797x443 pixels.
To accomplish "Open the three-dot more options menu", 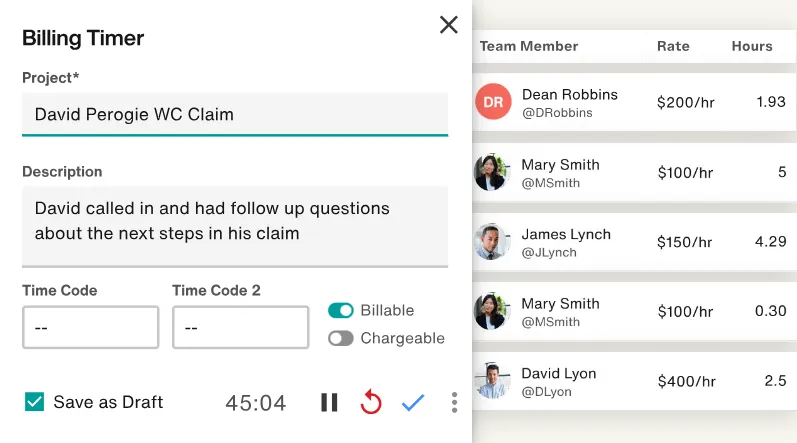I will click(x=454, y=402).
